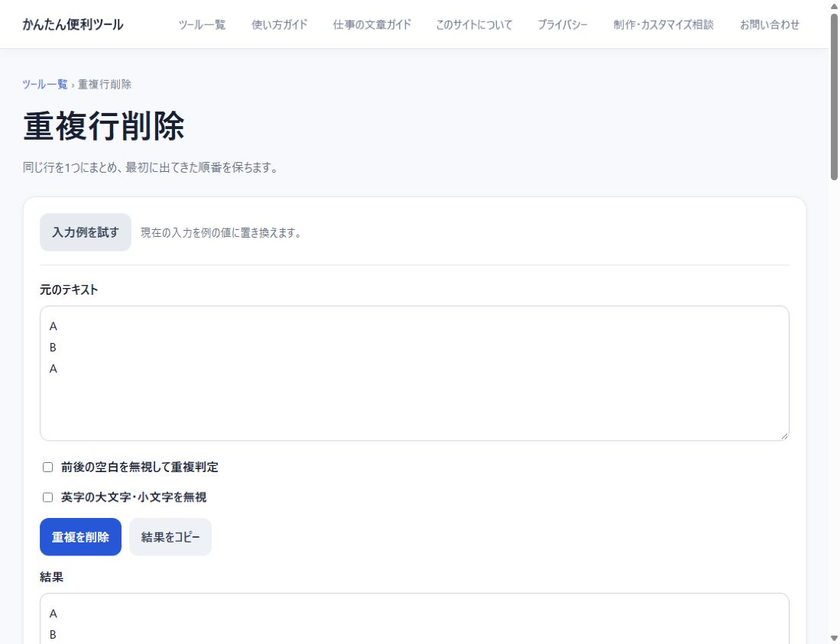Click the 重複を削除 button
This screenshot has width=840, height=644.
pyautogui.click(x=80, y=537)
